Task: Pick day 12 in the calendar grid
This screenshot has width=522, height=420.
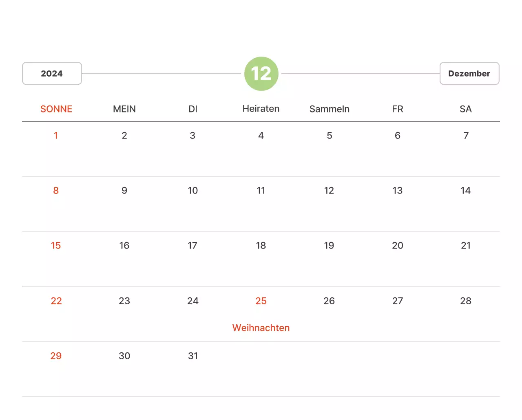Action: 329,191
